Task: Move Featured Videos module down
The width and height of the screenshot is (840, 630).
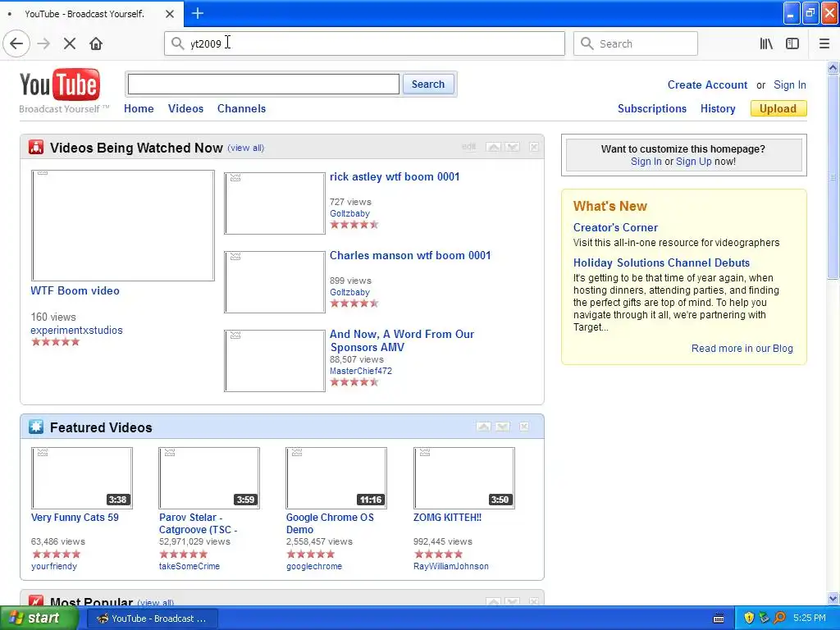Action: pos(502,427)
